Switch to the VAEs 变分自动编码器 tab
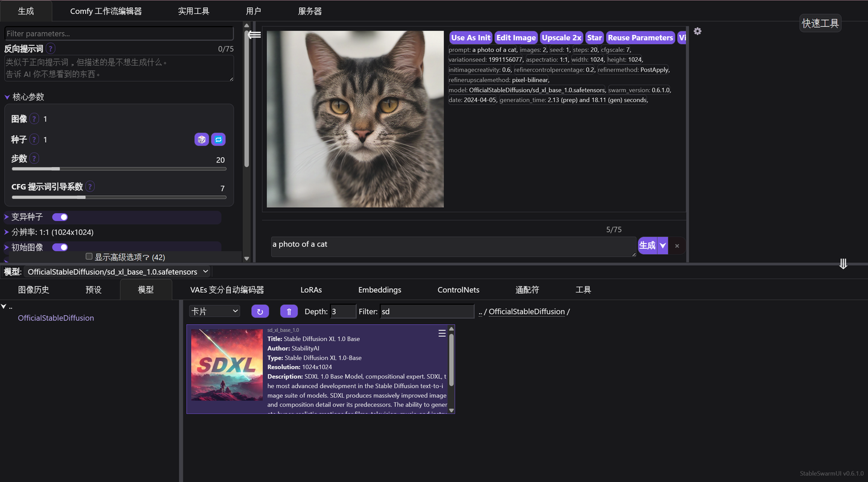Screen dimensions: 868x482 (x=227, y=290)
